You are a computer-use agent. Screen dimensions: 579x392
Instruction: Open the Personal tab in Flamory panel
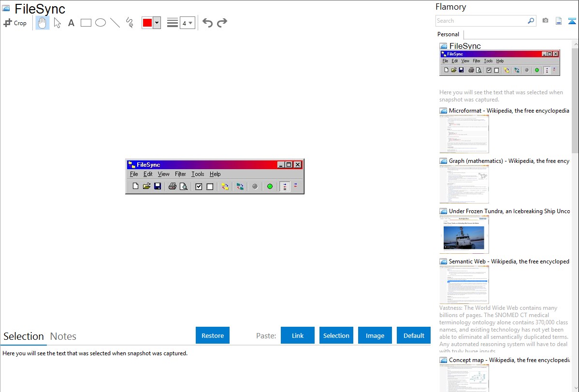pos(448,34)
